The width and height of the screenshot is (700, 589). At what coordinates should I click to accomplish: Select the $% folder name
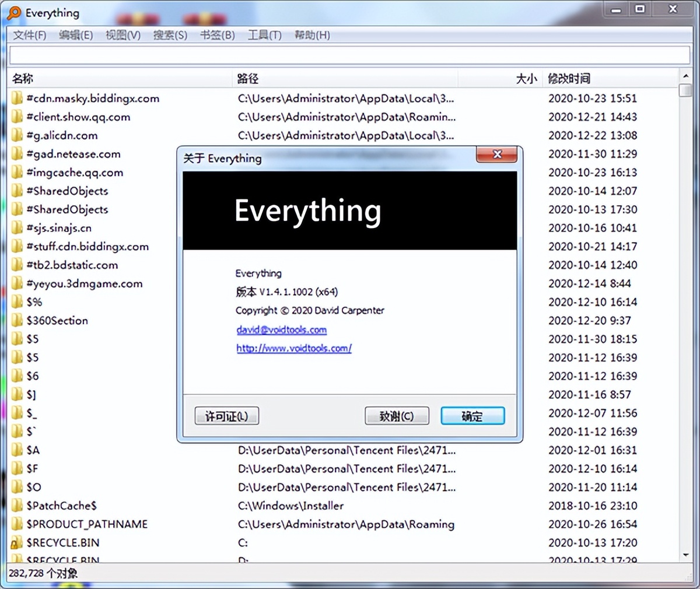[x=34, y=302]
